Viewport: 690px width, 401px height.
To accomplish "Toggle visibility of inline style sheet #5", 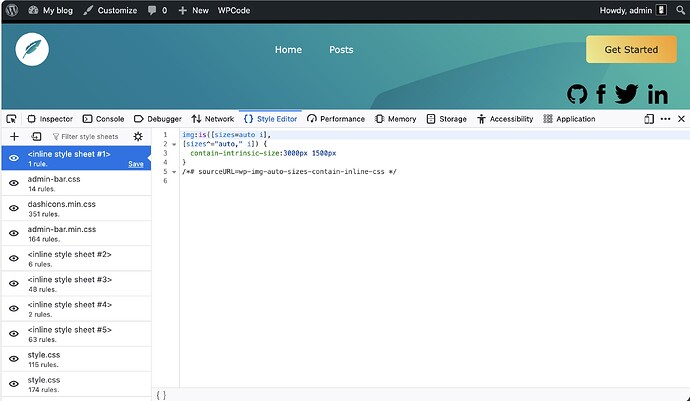I will (14, 334).
